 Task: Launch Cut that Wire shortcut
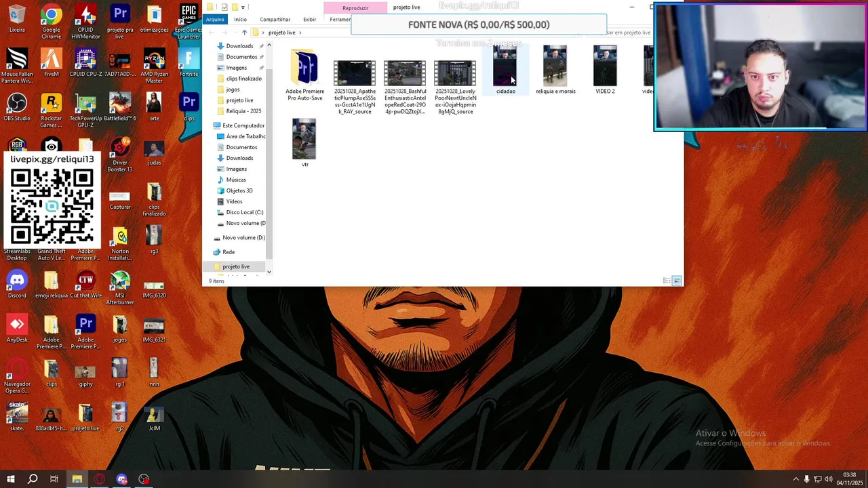click(x=85, y=284)
